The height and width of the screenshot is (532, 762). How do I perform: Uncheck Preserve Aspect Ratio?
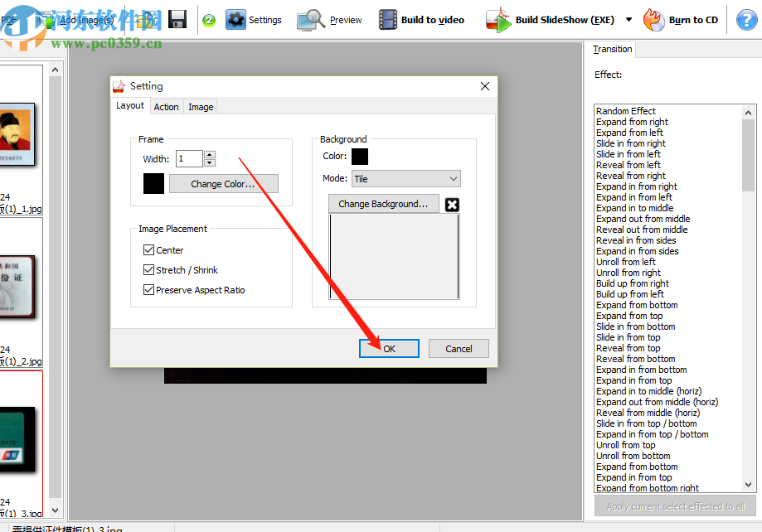tap(148, 289)
